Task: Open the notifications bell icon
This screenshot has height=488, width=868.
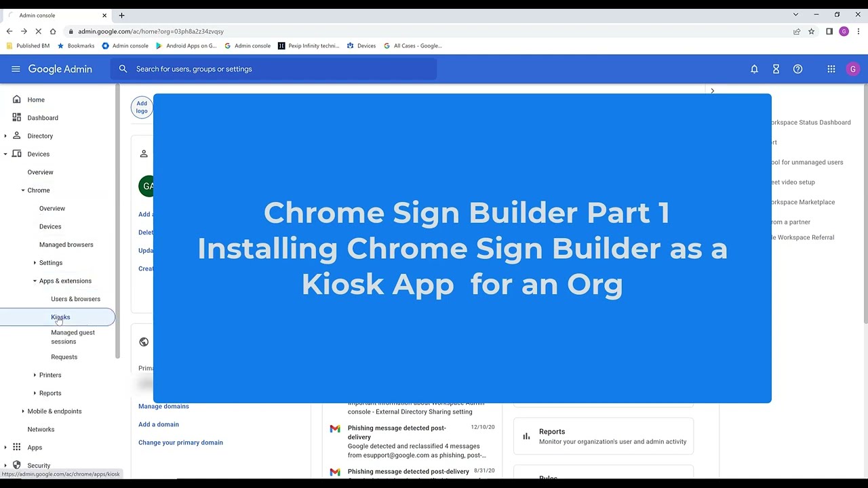Action: pyautogui.click(x=754, y=68)
